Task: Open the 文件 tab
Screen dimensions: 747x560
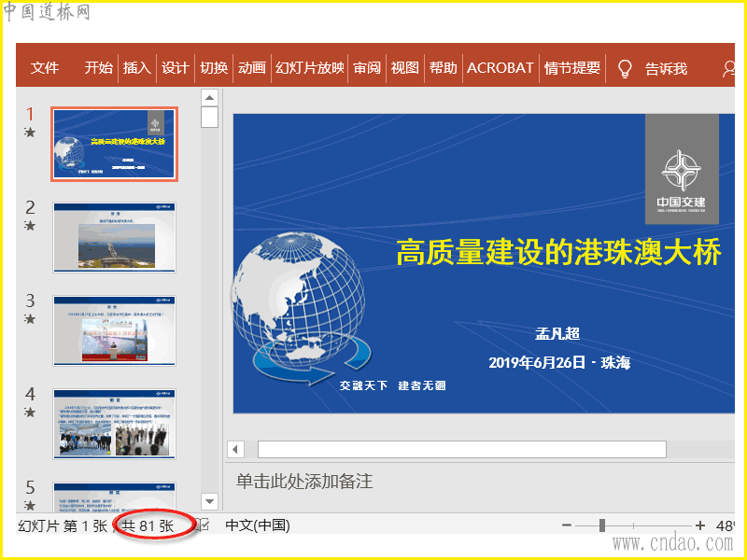Action: (45, 68)
